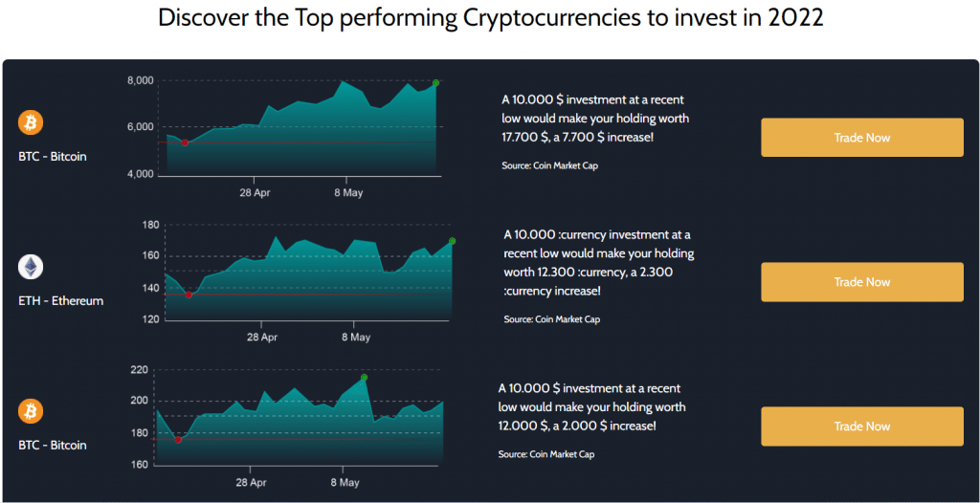Click the Bitcoin icon beside the 220-scale chart
The image size is (980, 503).
[32, 411]
